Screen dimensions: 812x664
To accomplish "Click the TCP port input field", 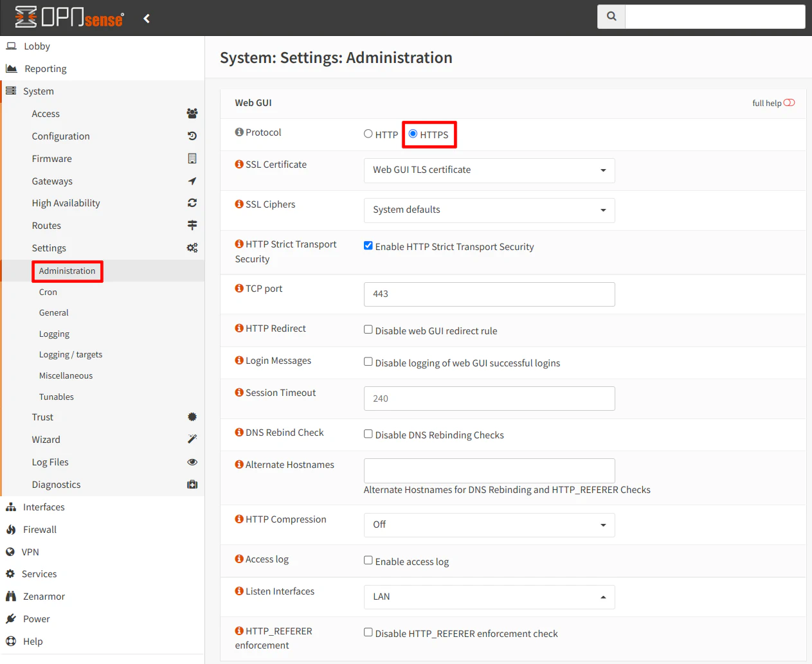I will coord(489,294).
